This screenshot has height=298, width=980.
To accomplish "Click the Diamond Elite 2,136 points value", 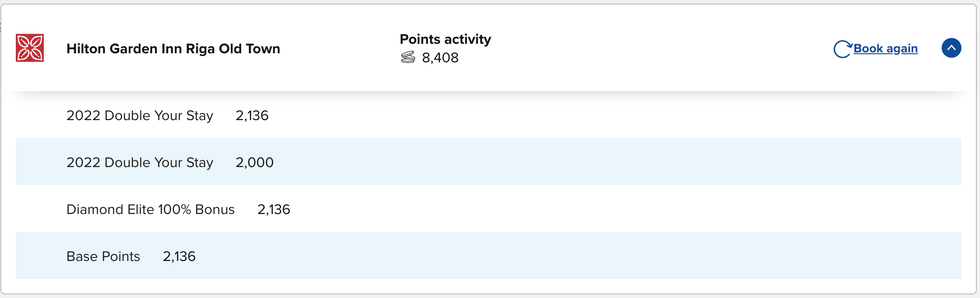I will (274, 210).
